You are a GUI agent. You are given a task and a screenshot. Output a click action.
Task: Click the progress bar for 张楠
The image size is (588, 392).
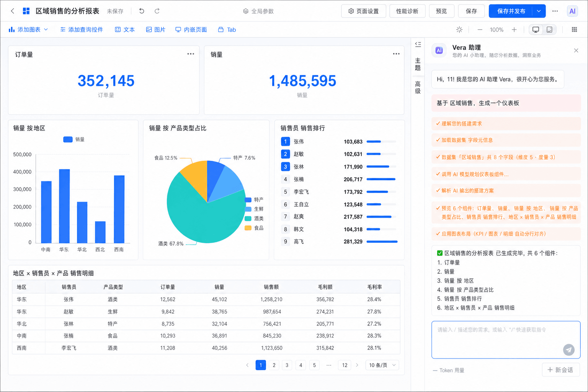coord(381,179)
